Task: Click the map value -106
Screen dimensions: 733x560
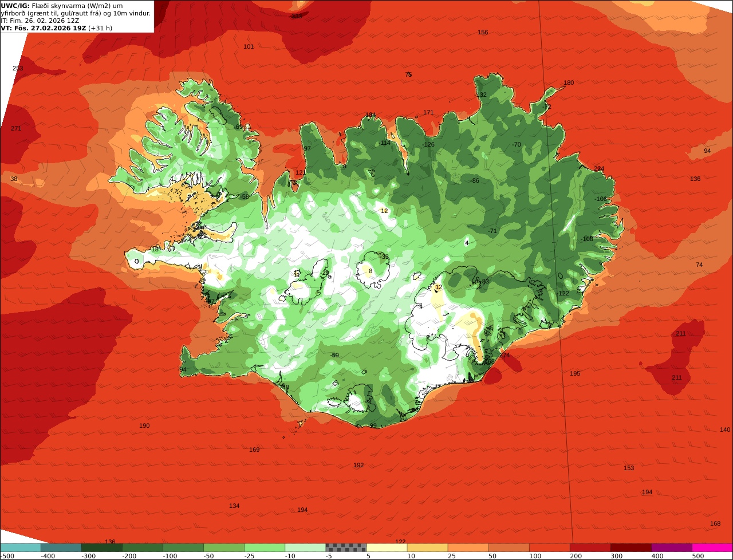Action: [601, 199]
